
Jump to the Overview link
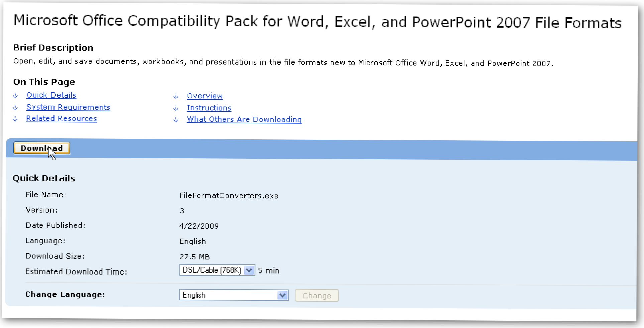pyautogui.click(x=205, y=96)
